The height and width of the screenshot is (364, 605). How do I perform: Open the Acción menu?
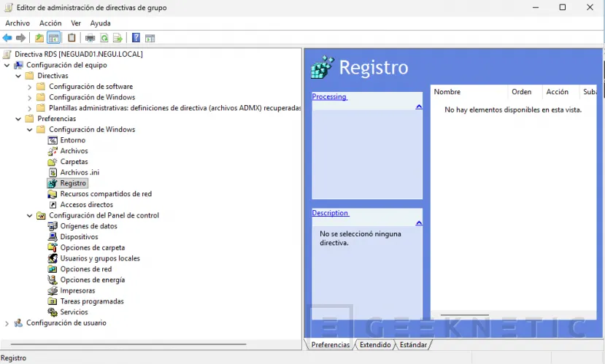tap(50, 23)
